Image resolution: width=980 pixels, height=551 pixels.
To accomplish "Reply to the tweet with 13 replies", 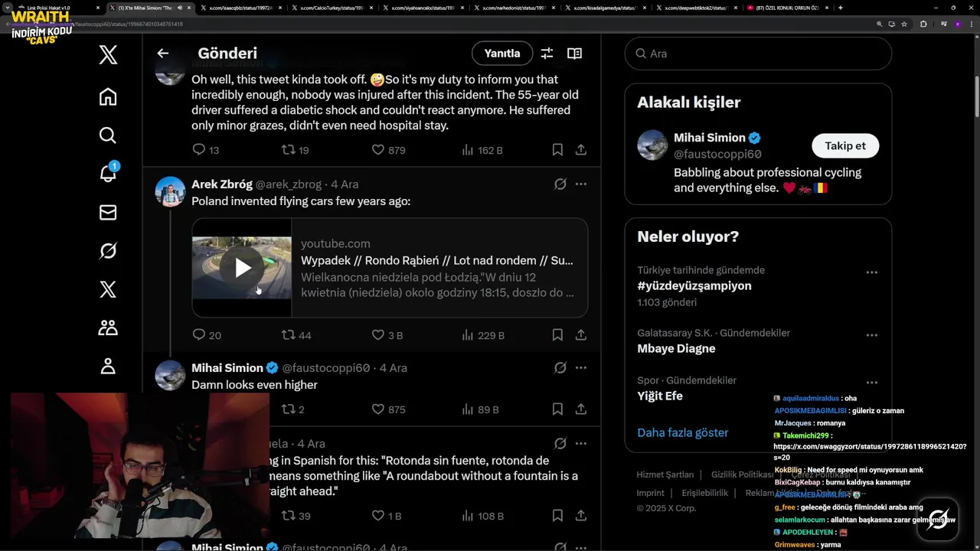I will click(205, 150).
